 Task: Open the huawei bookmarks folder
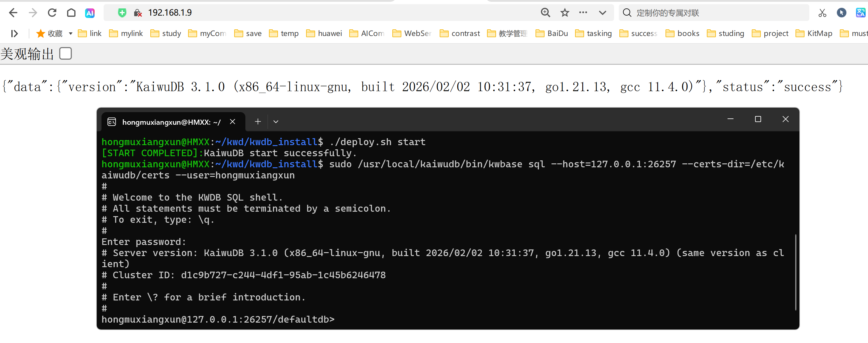point(324,33)
